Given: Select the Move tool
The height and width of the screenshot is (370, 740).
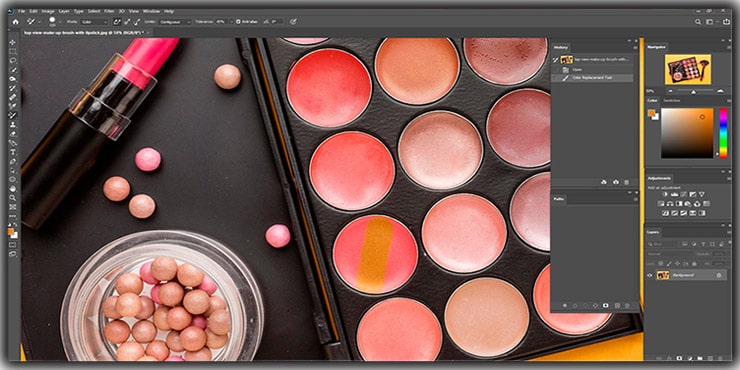Looking at the screenshot, I should [x=13, y=42].
